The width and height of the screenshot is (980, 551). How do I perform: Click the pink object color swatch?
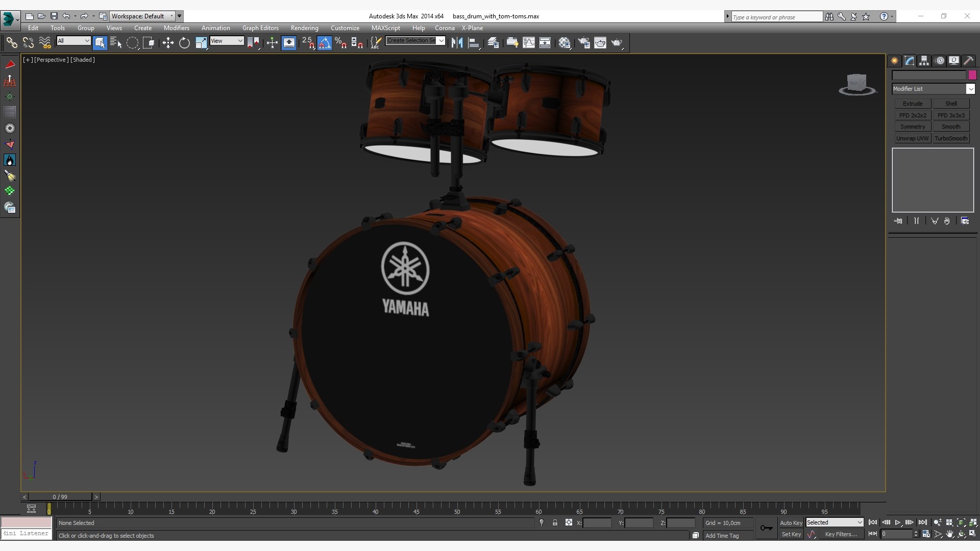[972, 75]
